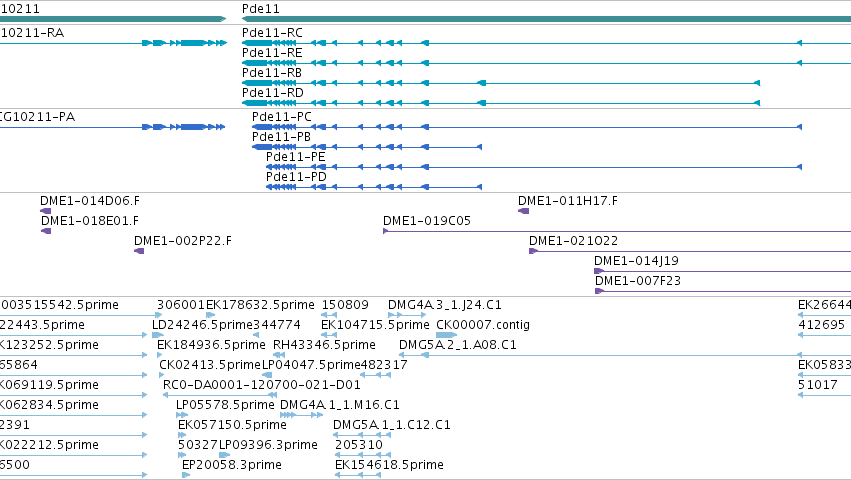
Task: Select the RC0-DA0001-120700-021-D01 label
Action: tap(262, 386)
